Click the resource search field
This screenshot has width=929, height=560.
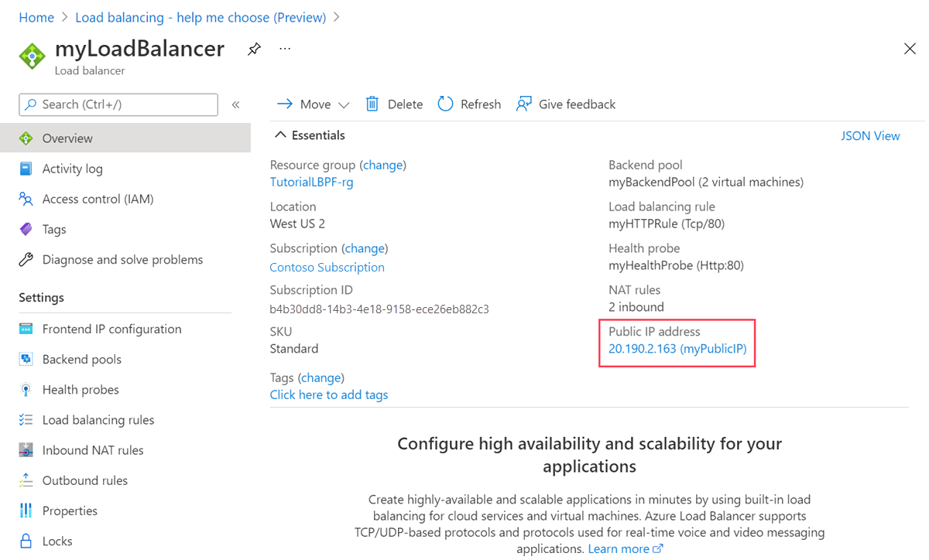(118, 104)
